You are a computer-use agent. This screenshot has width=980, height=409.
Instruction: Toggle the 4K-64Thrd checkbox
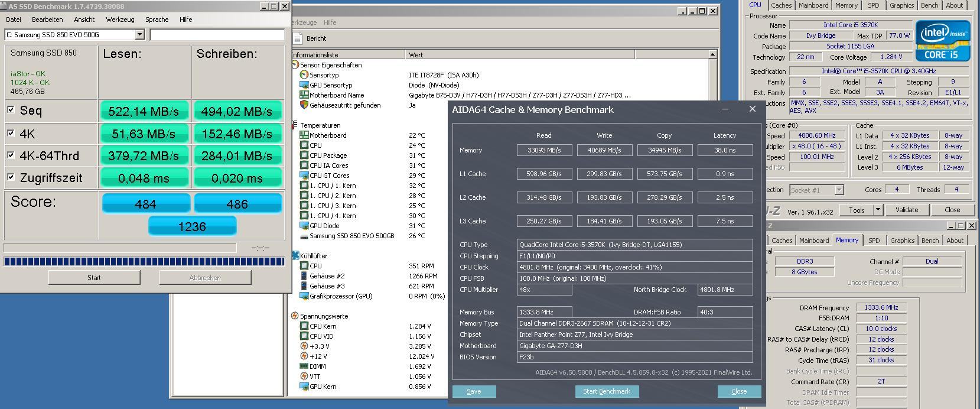coord(11,155)
